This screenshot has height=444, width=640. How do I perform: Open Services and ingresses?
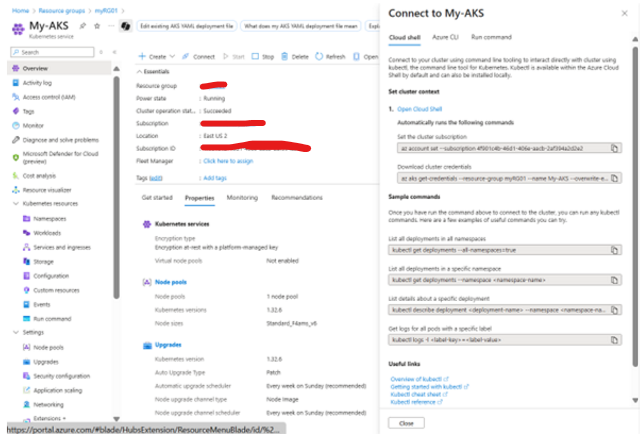point(62,247)
